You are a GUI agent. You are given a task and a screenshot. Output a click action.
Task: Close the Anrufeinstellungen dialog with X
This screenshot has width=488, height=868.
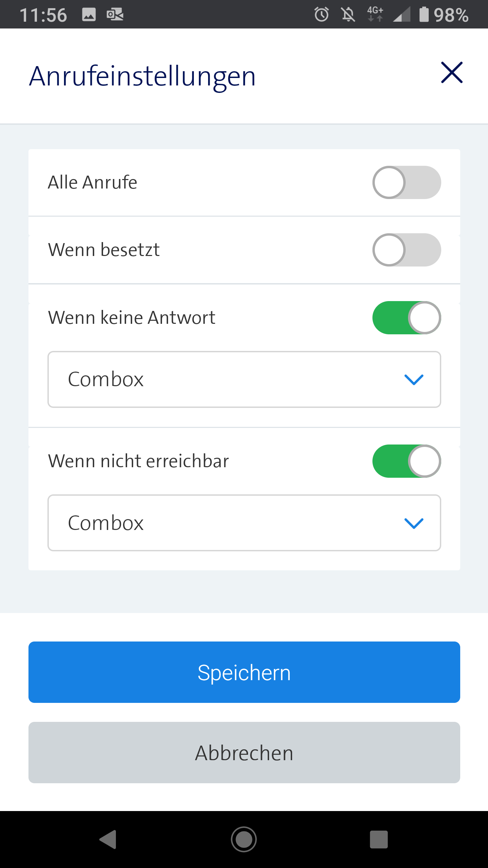[x=452, y=73]
